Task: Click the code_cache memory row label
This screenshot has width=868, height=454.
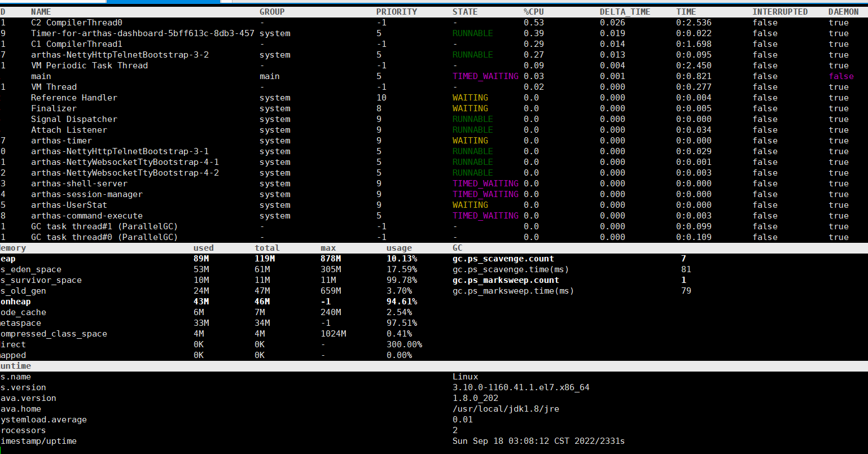Action: pyautogui.click(x=23, y=312)
